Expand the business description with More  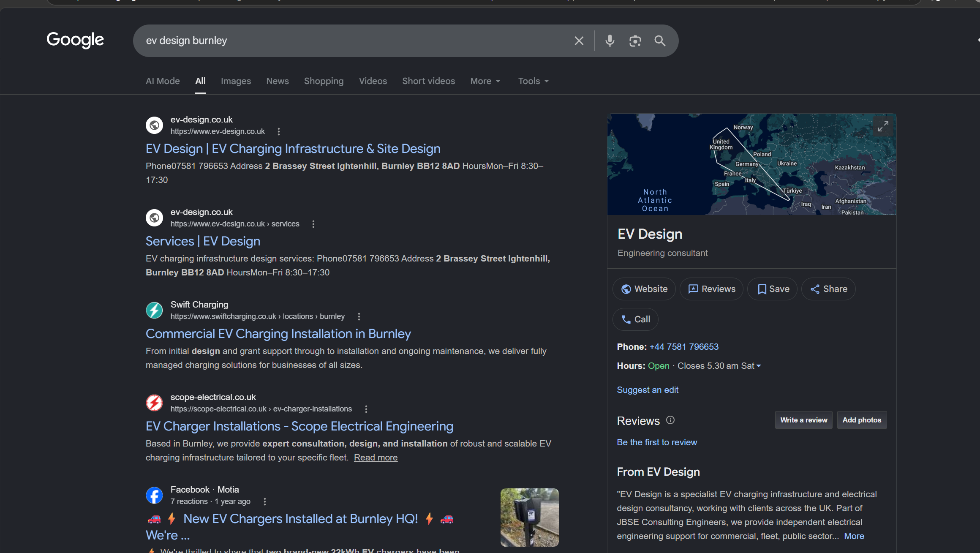click(854, 536)
